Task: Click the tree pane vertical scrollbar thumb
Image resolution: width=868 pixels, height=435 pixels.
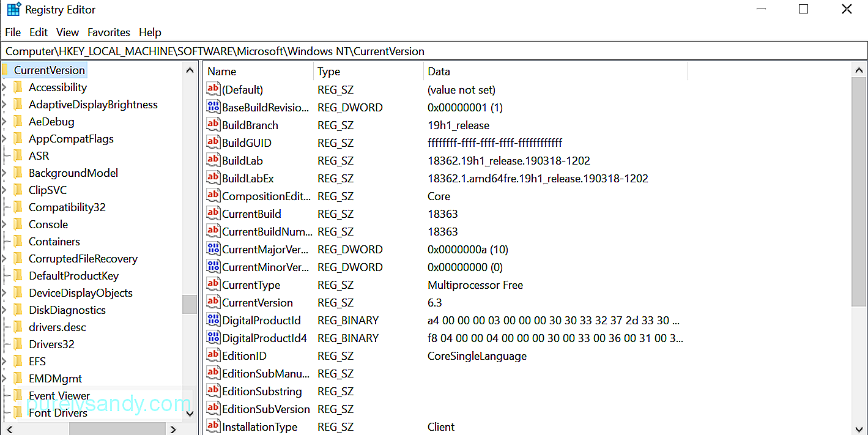Action: [x=190, y=304]
